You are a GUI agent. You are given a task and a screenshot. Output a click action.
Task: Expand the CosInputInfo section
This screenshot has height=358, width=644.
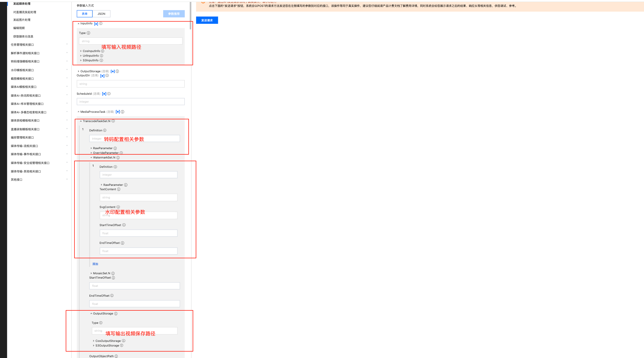coord(81,51)
